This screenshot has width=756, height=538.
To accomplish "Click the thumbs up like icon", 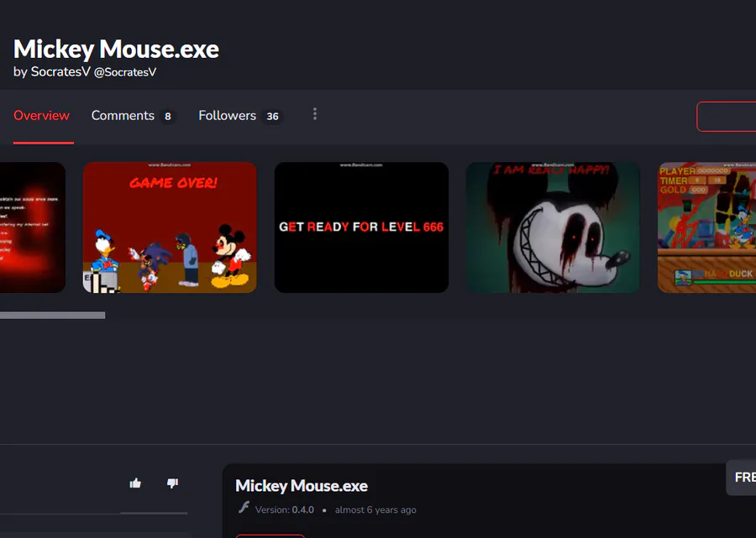I will [x=135, y=483].
